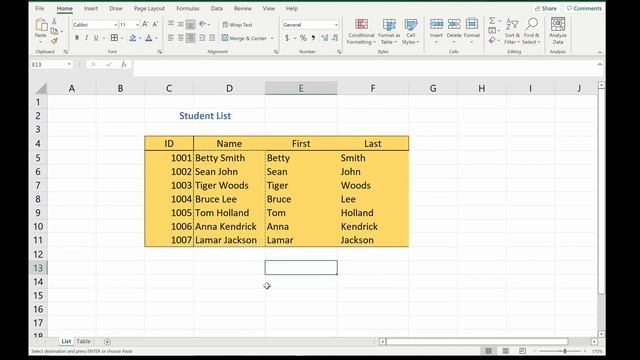Screen dimensions: 640x360
Task: Switch to the Data ribbon tab
Action: click(x=217, y=8)
